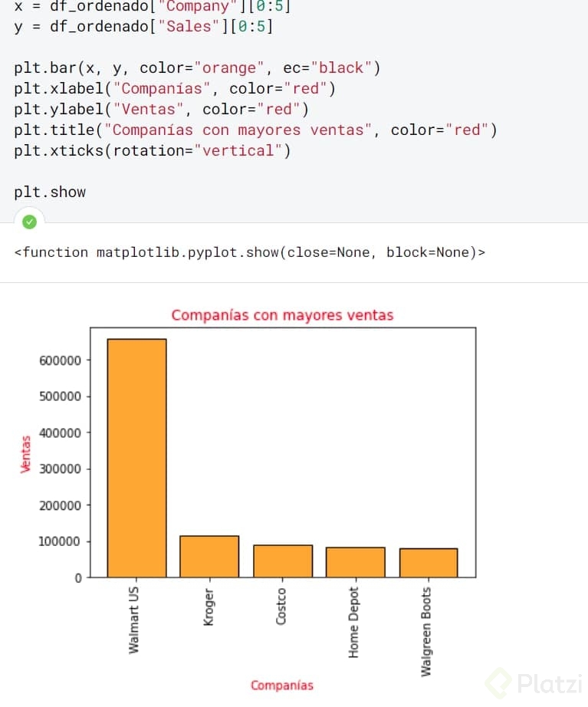Click the "Home Depot" x-axis tick label
This screenshot has height=707, width=588.
point(354,623)
